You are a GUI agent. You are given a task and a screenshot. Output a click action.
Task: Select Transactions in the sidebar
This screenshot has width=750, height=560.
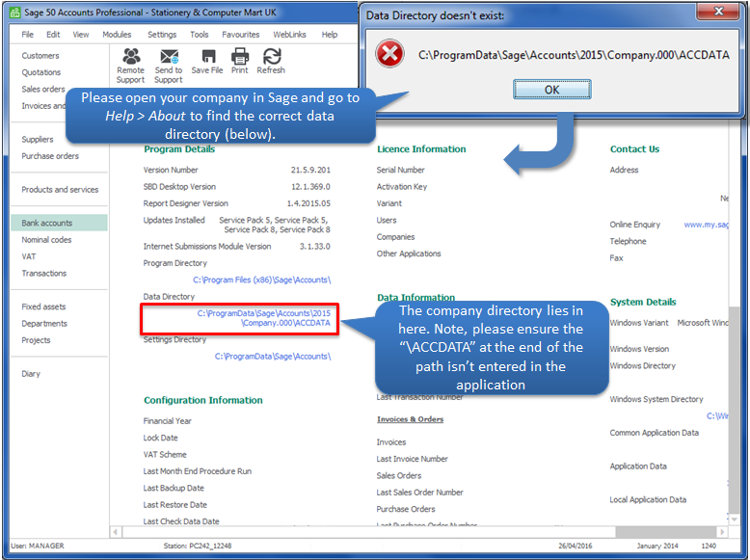[44, 273]
